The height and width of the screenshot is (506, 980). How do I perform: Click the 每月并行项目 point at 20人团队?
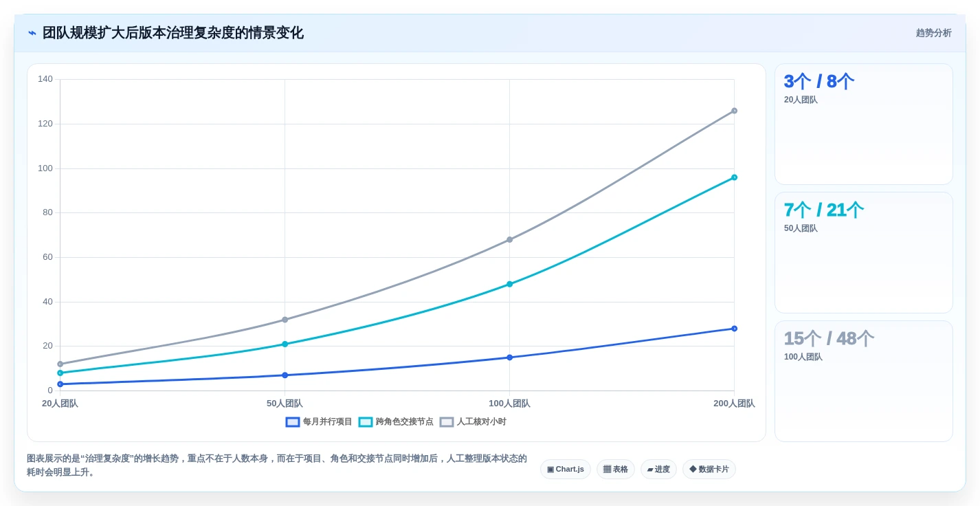point(60,384)
